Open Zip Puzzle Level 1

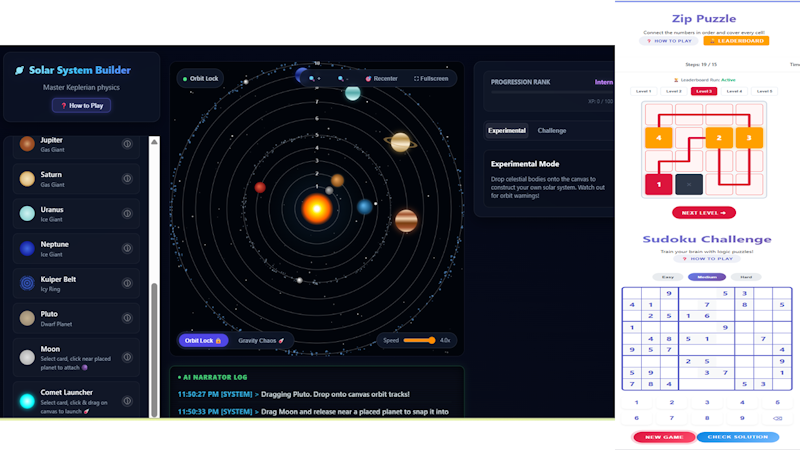click(x=643, y=91)
